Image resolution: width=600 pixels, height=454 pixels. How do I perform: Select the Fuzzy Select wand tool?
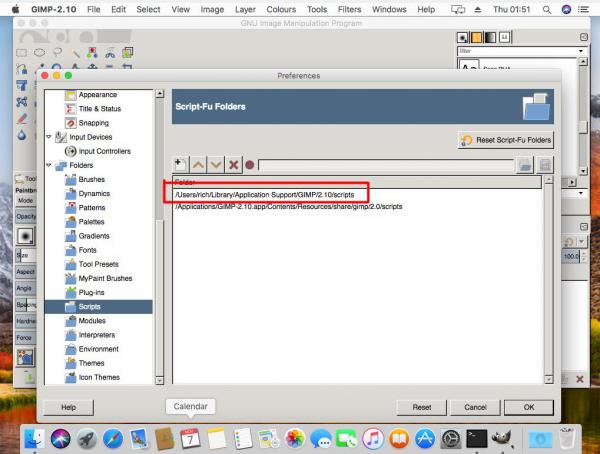75,53
